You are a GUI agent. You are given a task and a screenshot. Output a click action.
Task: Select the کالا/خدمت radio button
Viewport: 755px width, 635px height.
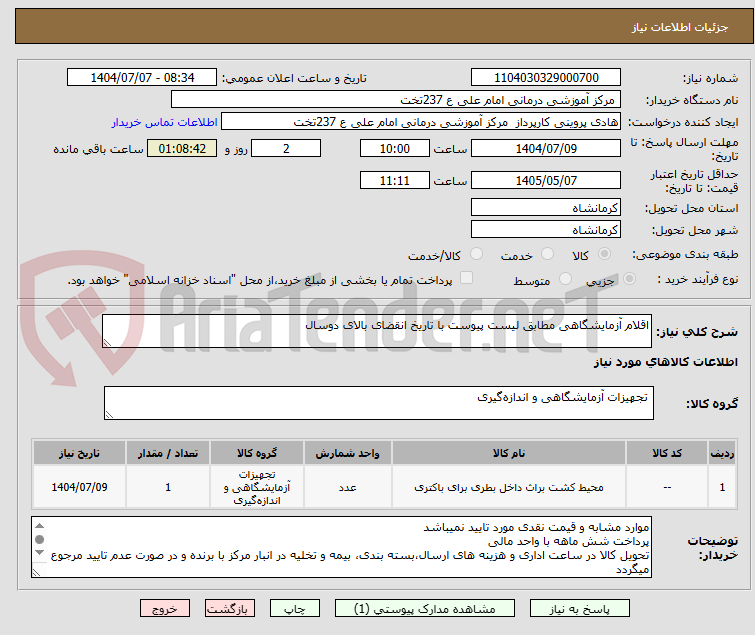pos(476,254)
